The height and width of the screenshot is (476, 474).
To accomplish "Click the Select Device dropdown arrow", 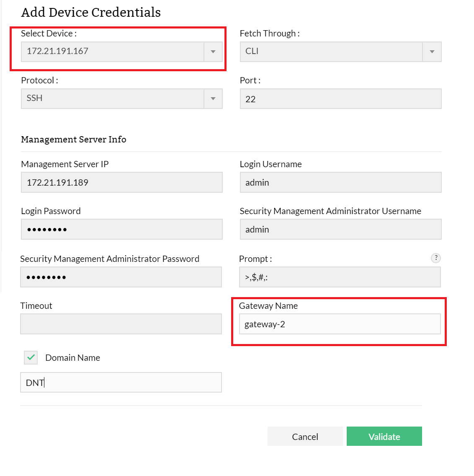I will click(x=213, y=52).
